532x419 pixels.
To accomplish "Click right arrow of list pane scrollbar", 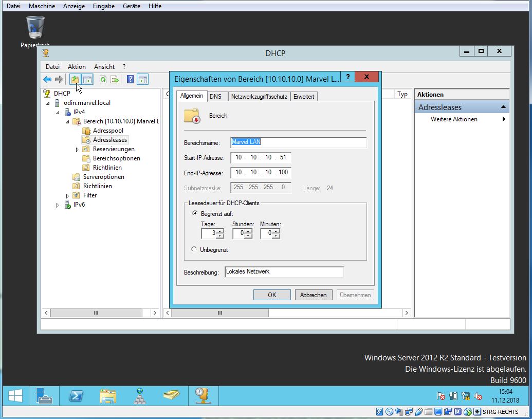I will (407, 313).
